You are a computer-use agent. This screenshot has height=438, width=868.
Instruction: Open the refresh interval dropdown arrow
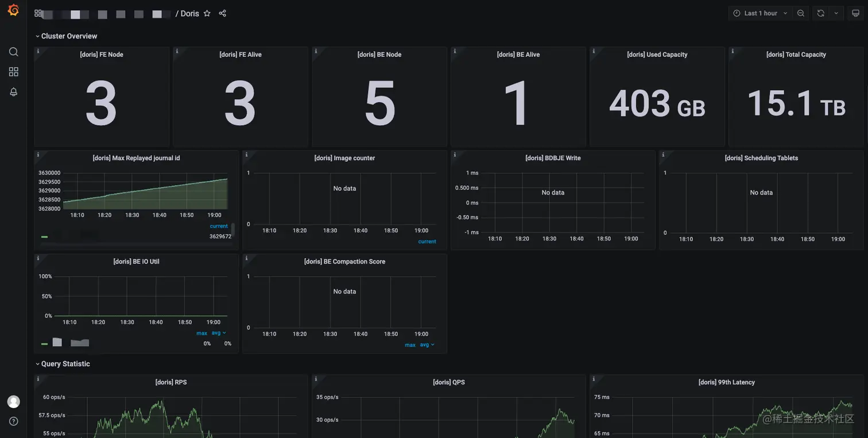[x=836, y=13]
